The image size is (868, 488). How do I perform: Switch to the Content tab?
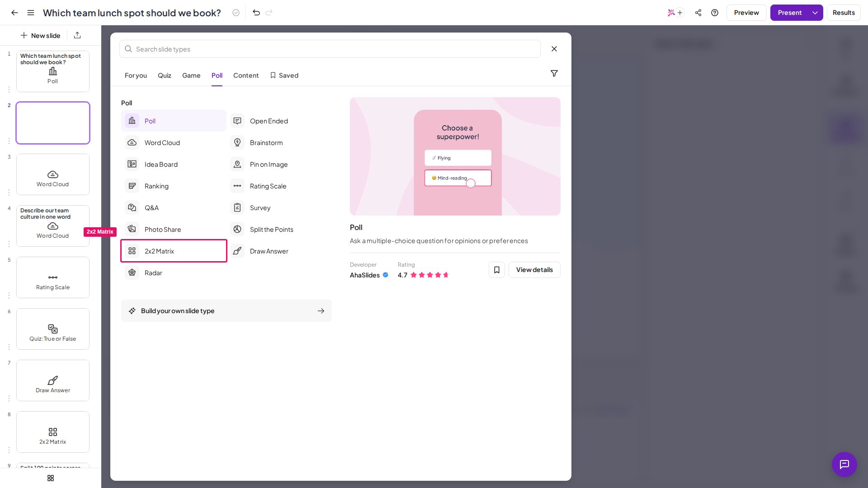246,75
